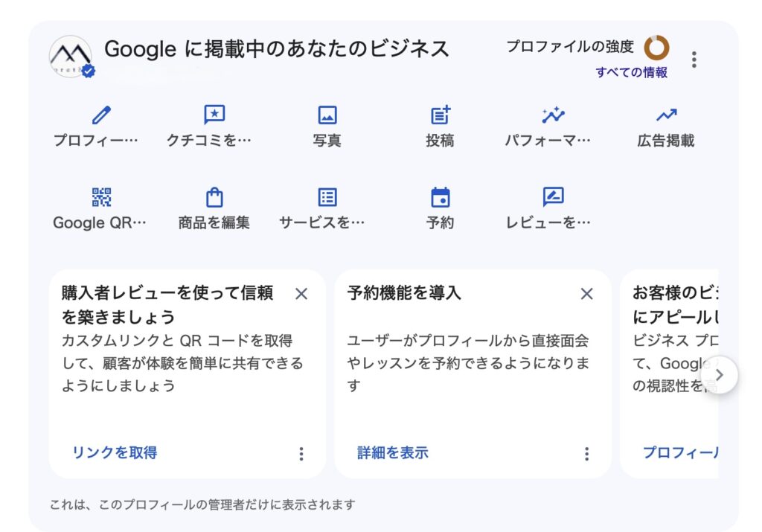Image resolution: width=762 pixels, height=532 pixels.
Task: Click the 詳細を表示 link
Action: [393, 452]
